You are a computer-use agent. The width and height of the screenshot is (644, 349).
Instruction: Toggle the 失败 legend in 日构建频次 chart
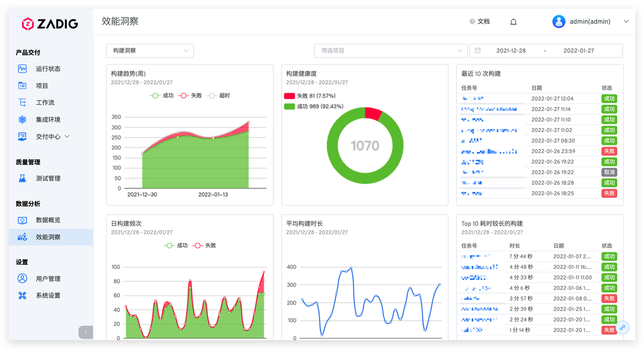pos(204,246)
